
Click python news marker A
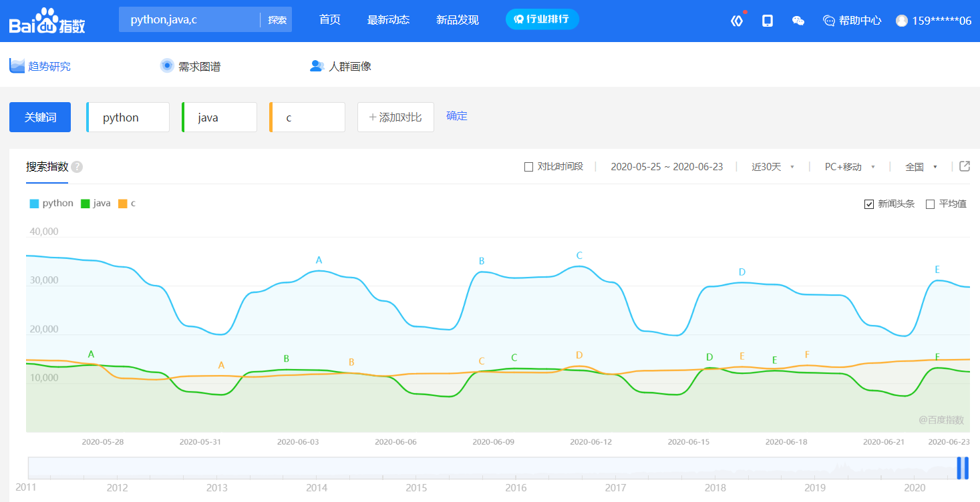(319, 260)
